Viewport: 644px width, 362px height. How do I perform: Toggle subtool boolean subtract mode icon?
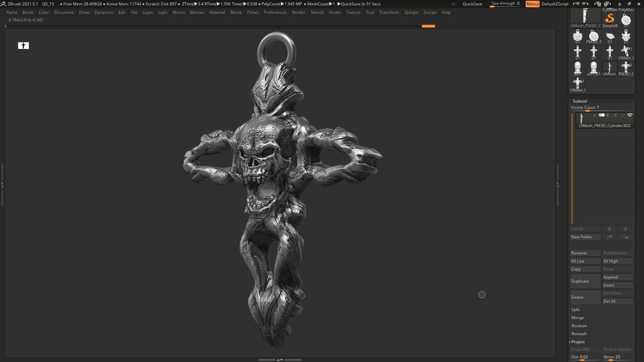pos(609,115)
